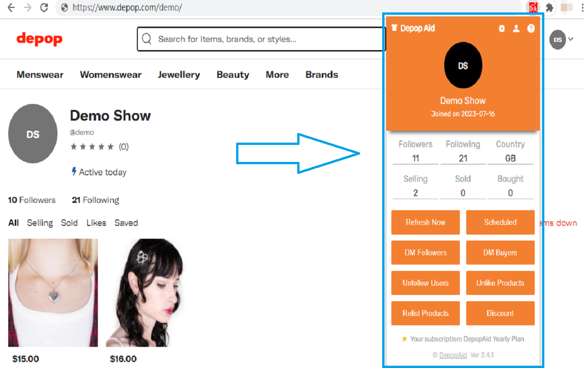Click the browser back arrow
Viewport: 588px width, 368px height.
pyautogui.click(x=11, y=7)
